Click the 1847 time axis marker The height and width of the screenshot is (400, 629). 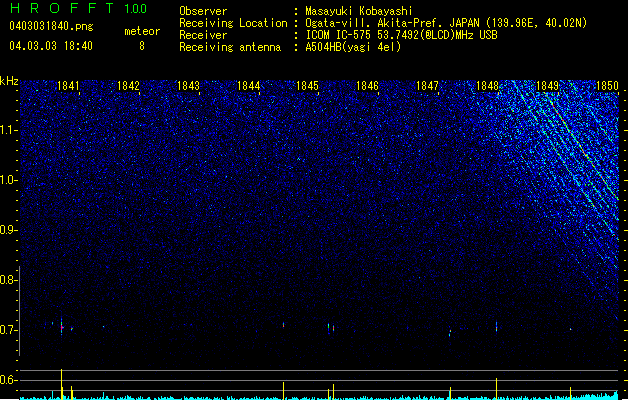click(x=428, y=86)
